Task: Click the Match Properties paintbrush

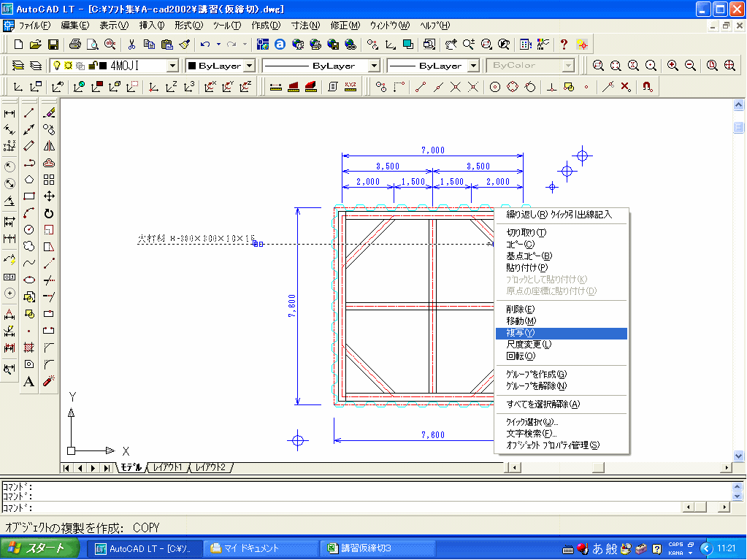Action: click(x=184, y=45)
